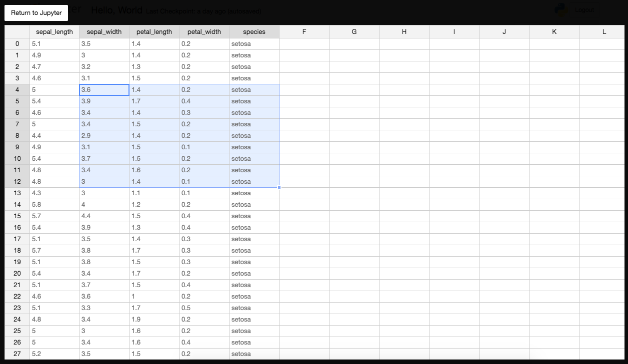Click sepal_width cell 3.1 in row 3
This screenshot has height=364, width=628.
pos(104,78)
